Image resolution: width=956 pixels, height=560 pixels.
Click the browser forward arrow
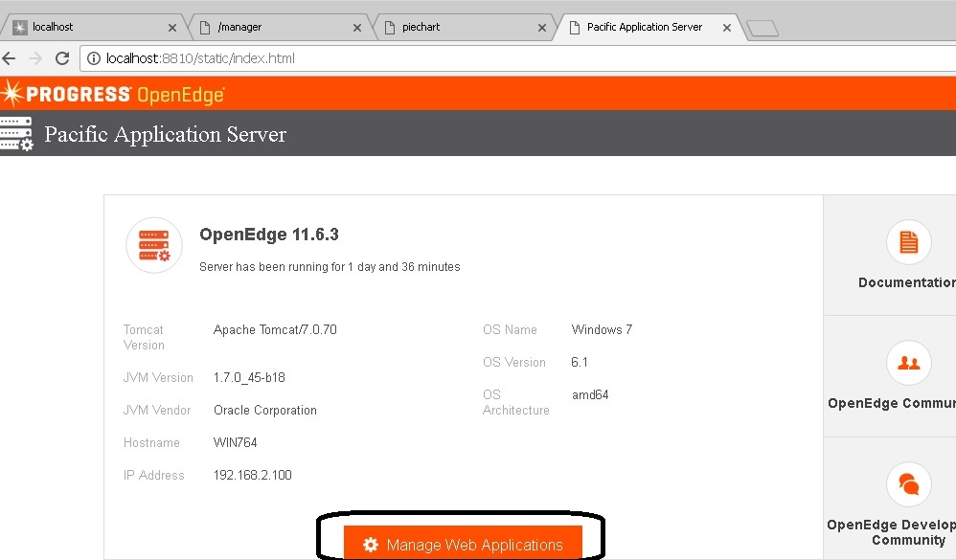pyautogui.click(x=36, y=58)
